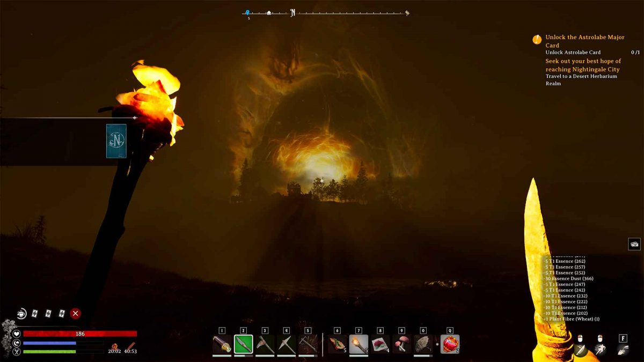
Task: Open the mail envelope notification icon
Action: point(634,244)
